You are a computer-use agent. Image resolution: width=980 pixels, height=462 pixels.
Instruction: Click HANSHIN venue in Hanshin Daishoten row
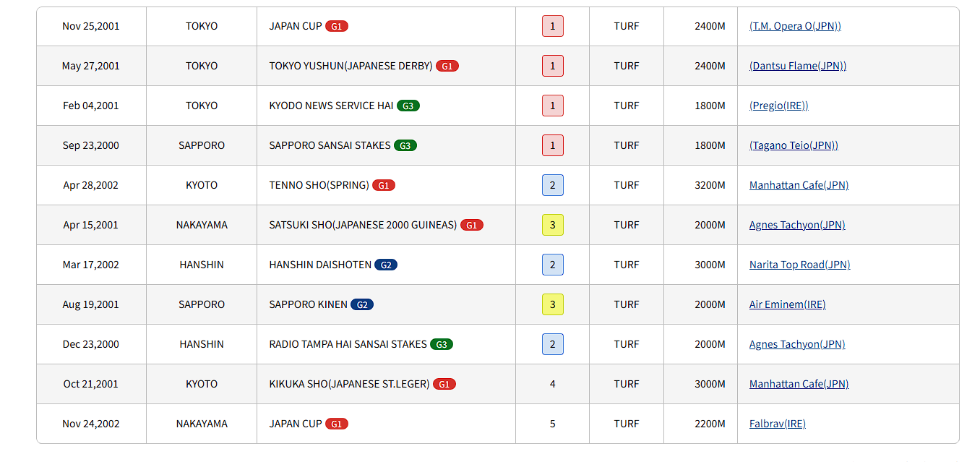tap(202, 265)
